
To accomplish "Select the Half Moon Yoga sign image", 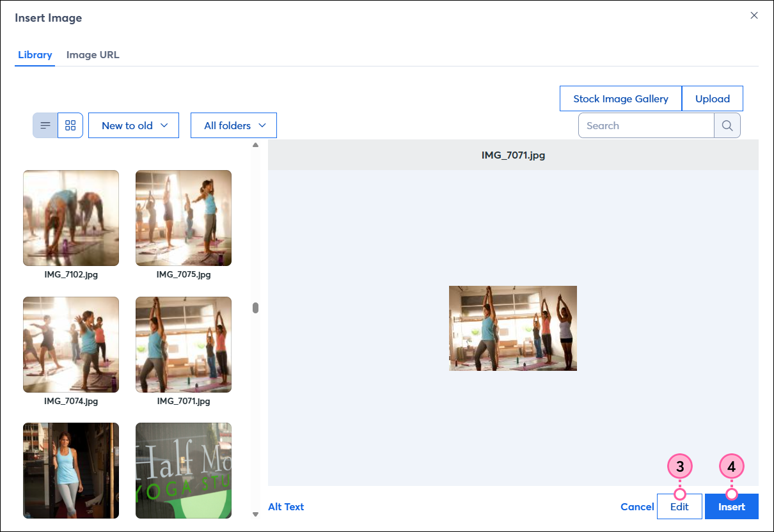I will click(183, 471).
